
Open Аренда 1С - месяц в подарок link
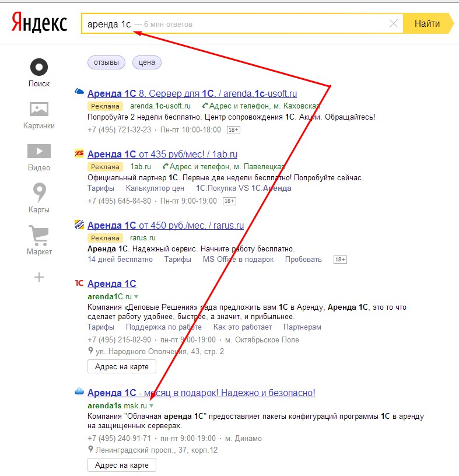pos(201,393)
